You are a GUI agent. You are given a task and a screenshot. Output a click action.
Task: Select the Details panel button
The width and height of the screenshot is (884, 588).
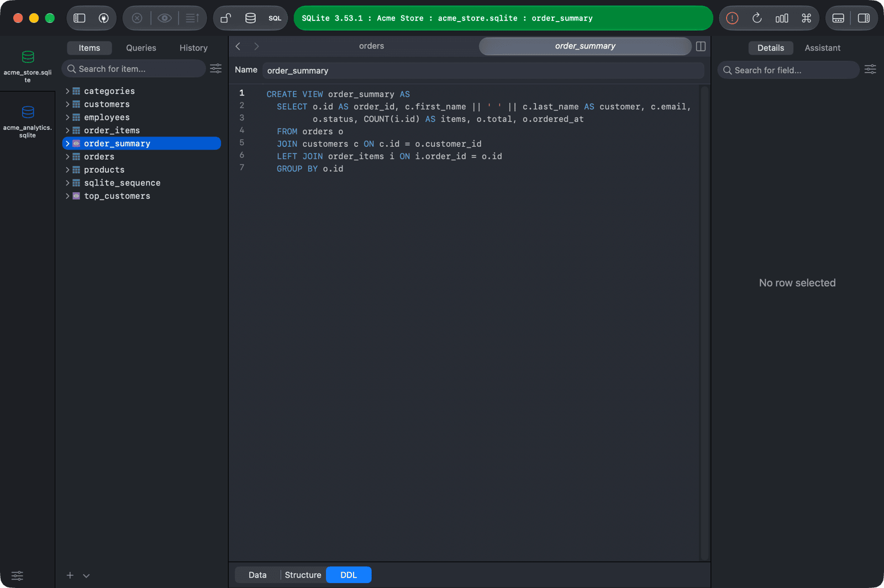pyautogui.click(x=770, y=48)
